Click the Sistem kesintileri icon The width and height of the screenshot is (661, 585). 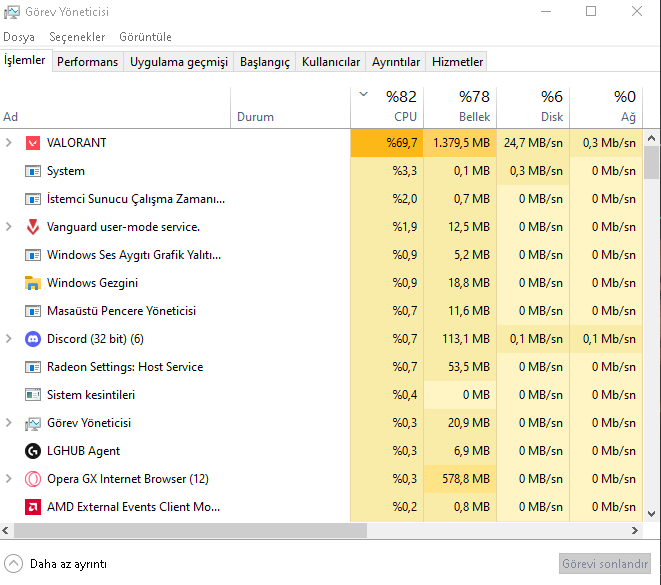[33, 395]
